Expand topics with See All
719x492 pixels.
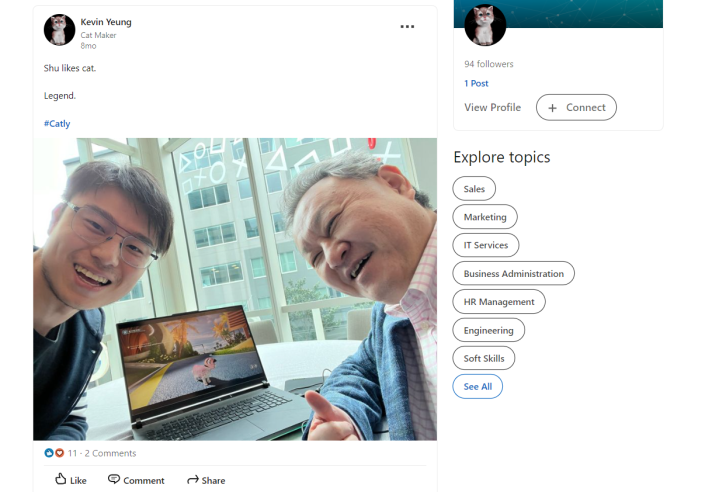click(478, 386)
